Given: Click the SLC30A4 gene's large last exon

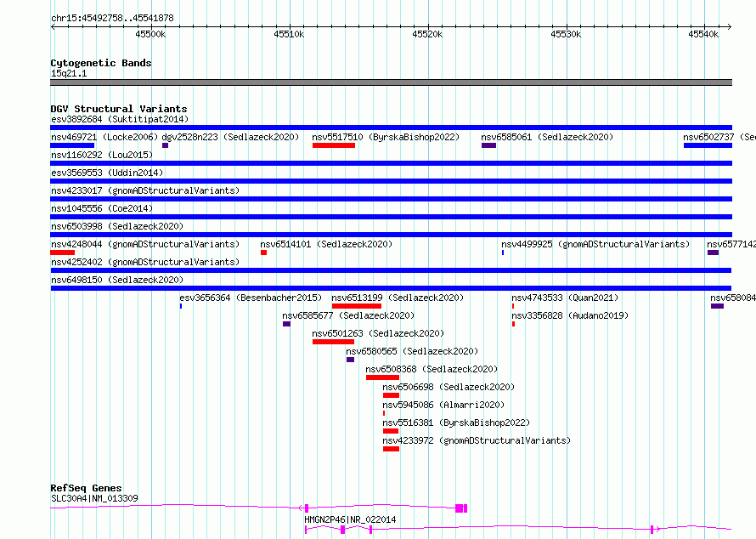Looking at the screenshot, I should [460, 508].
